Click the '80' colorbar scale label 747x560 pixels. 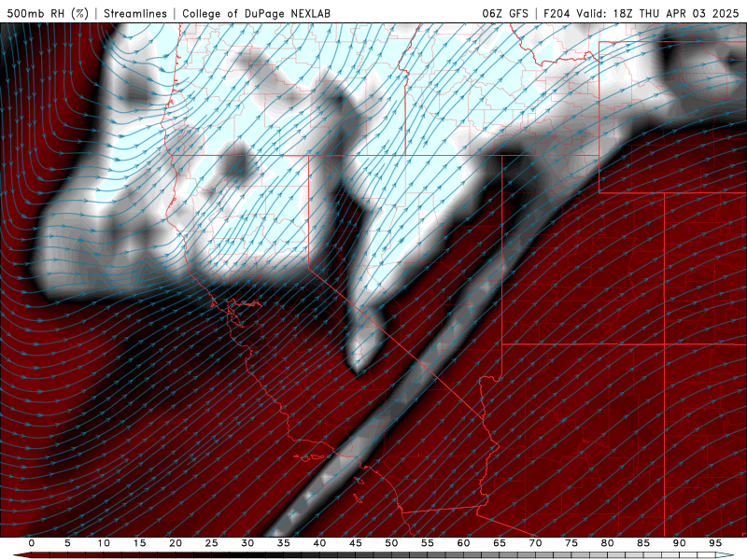608,543
